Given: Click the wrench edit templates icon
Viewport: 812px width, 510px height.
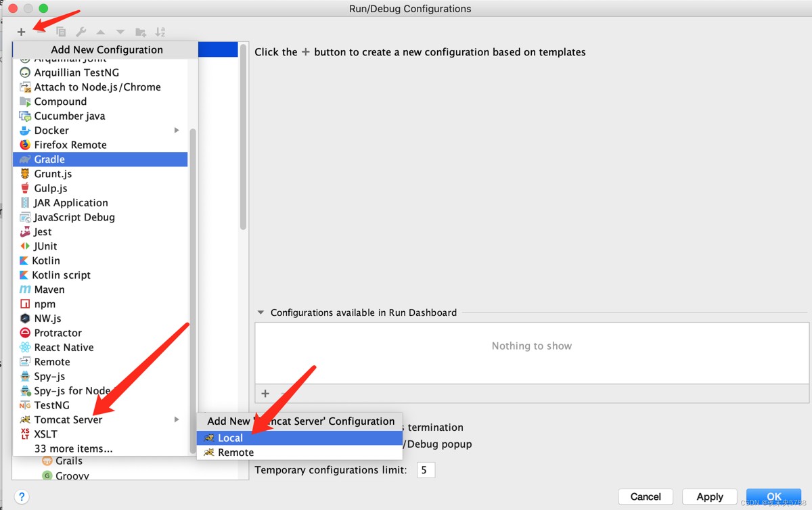Looking at the screenshot, I should coord(81,32).
